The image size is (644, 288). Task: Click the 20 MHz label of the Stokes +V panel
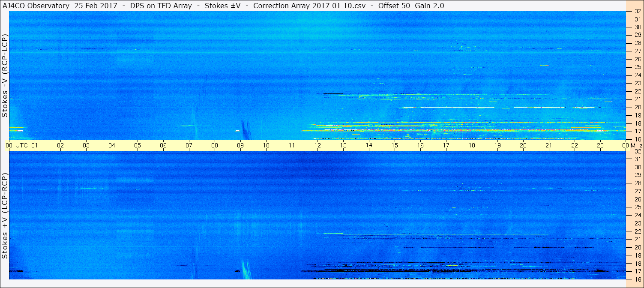coord(637,247)
